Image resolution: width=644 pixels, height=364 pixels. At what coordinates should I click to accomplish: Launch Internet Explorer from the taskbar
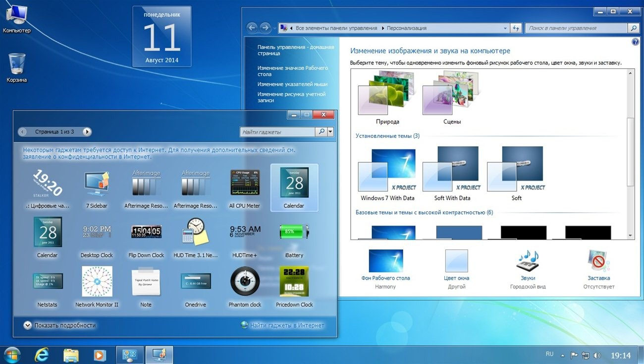click(41, 354)
